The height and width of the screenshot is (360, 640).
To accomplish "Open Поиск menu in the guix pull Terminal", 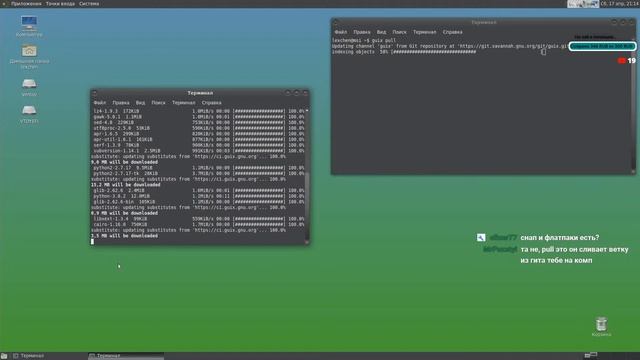I will 400,32.
